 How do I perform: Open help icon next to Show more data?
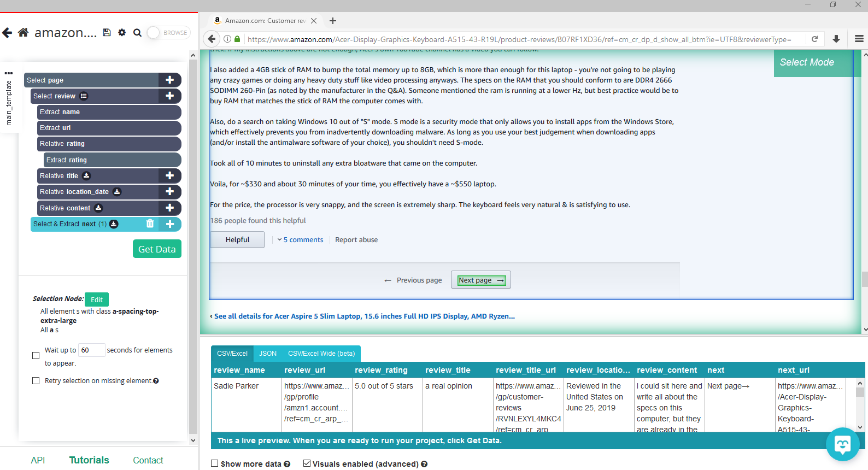coord(287,464)
